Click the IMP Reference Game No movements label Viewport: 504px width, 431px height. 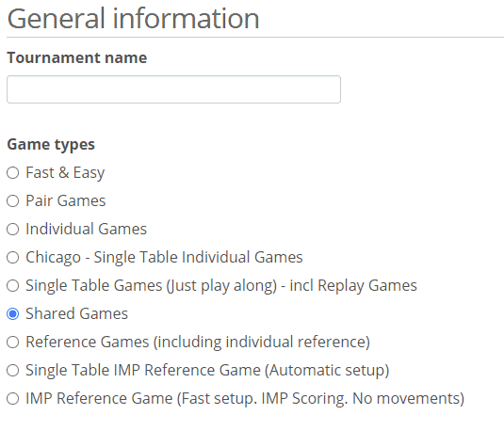tap(245, 399)
